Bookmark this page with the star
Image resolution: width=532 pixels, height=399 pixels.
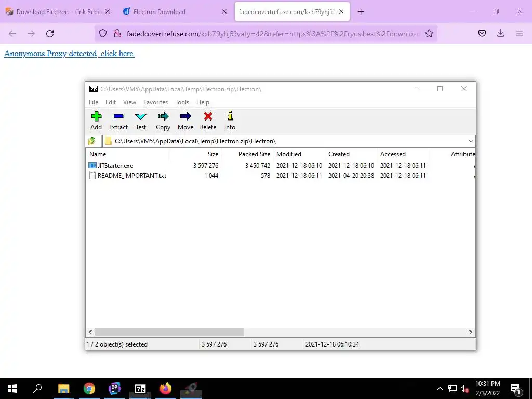pos(429,33)
